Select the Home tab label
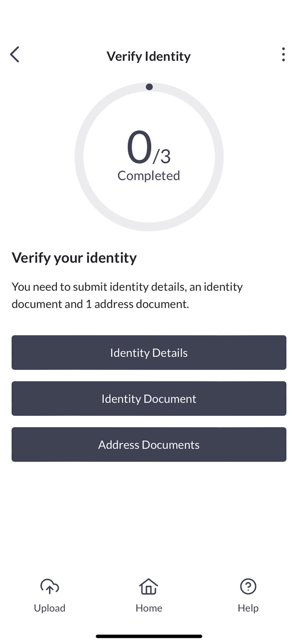 149,608
